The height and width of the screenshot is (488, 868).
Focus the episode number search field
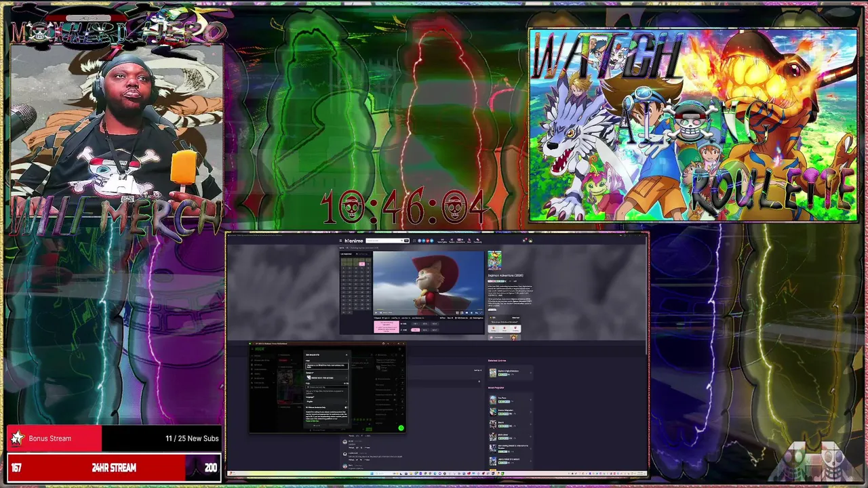(363, 254)
